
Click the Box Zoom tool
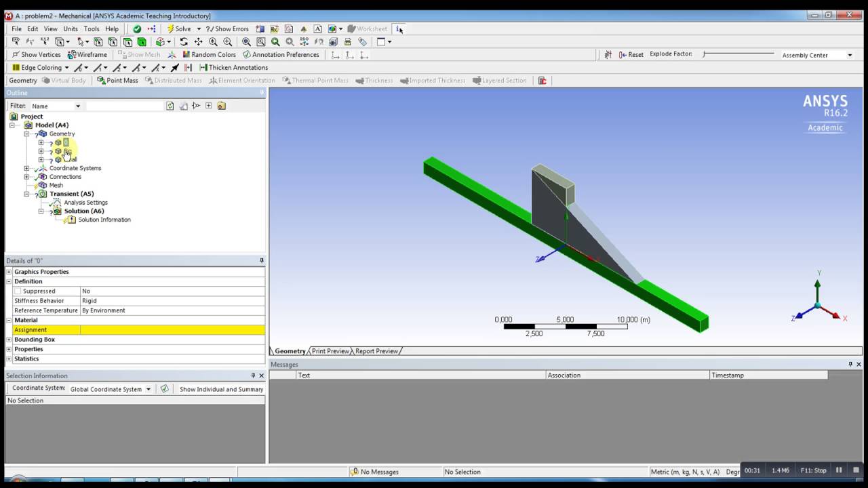tap(227, 42)
